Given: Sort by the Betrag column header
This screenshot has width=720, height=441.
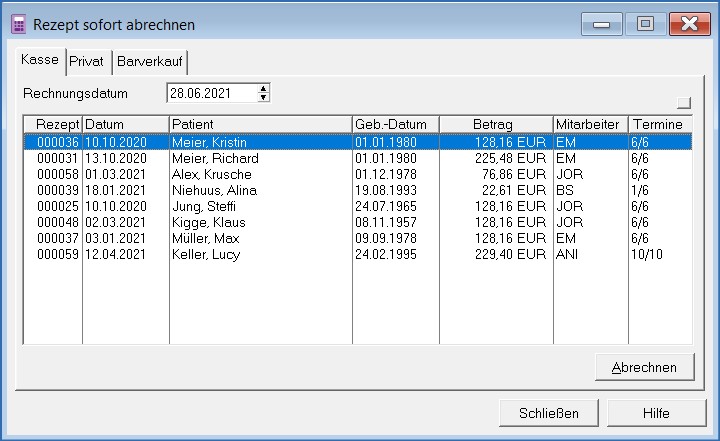Looking at the screenshot, I should pos(496,124).
